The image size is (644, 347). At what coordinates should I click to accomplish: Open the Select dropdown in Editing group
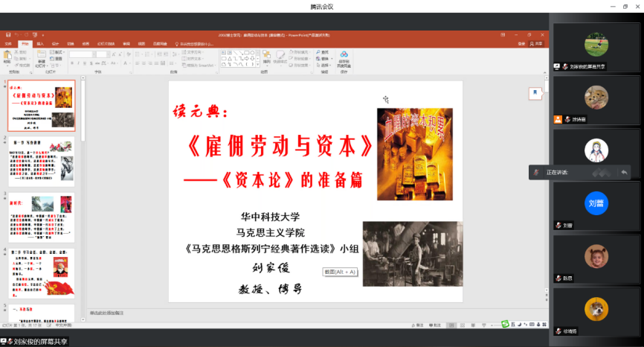tap(324, 66)
